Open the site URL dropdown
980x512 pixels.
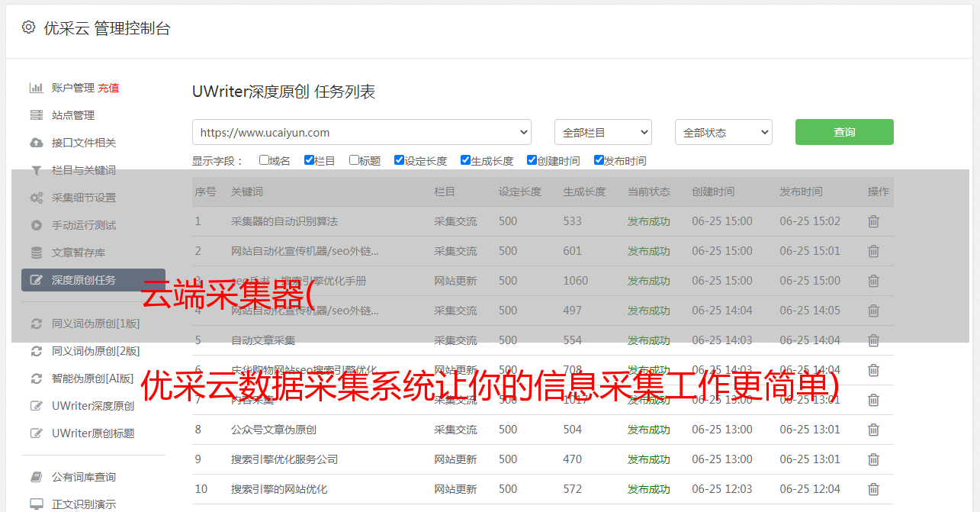click(361, 132)
